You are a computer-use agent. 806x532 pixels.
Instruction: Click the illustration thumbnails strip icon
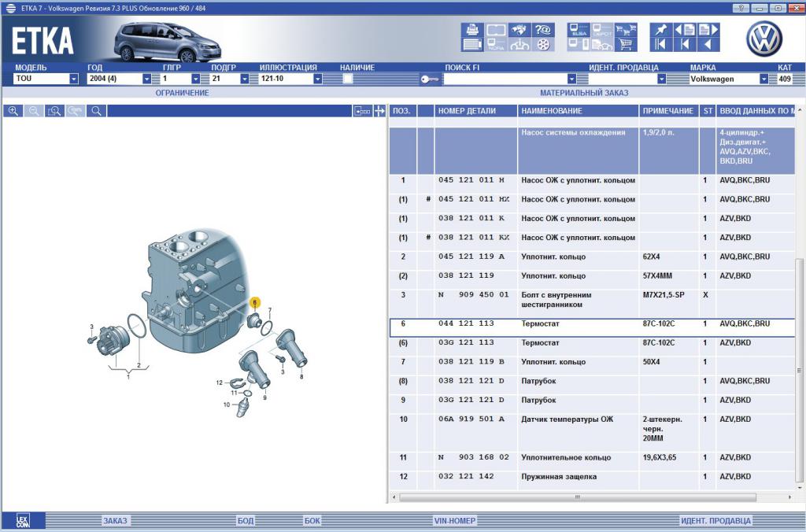tap(362, 111)
